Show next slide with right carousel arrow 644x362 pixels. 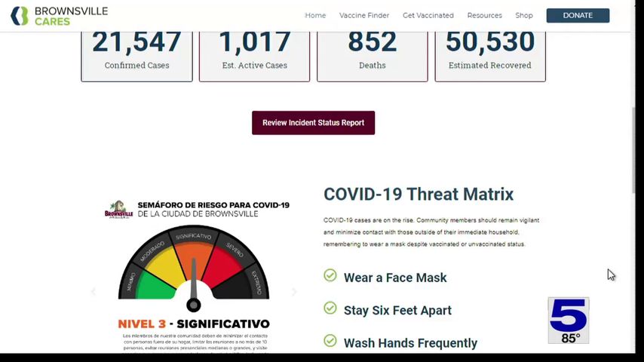(294, 292)
